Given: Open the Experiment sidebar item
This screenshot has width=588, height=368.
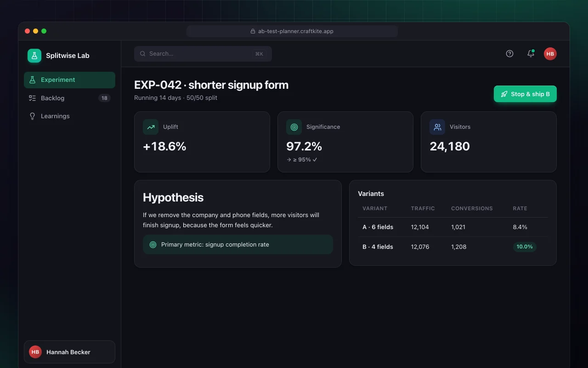Looking at the screenshot, I should tap(69, 80).
